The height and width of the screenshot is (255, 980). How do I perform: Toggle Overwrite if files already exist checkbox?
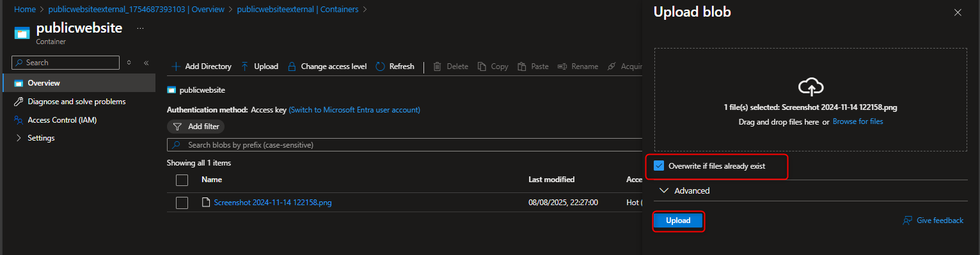click(x=659, y=166)
